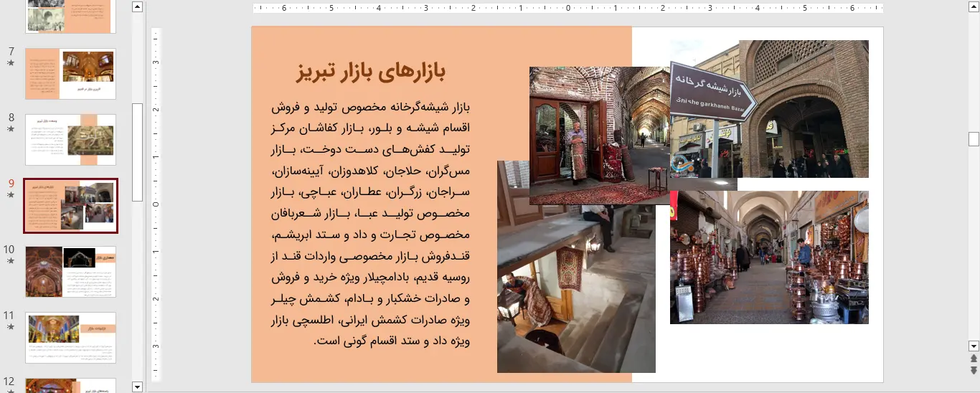Click thumbnail pane scroll down arrow
980x393 pixels.
coord(138,387)
